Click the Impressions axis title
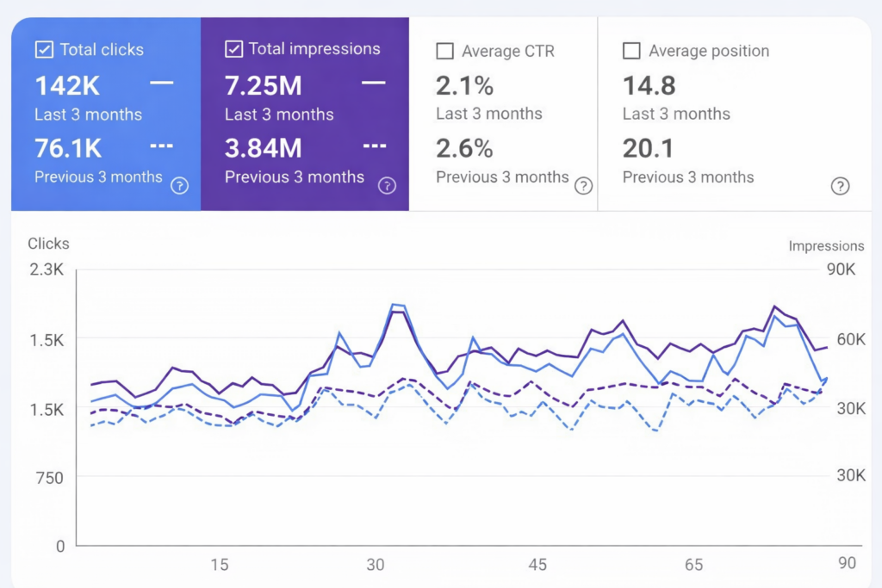Viewport: 882px width, 588px height. (x=826, y=246)
